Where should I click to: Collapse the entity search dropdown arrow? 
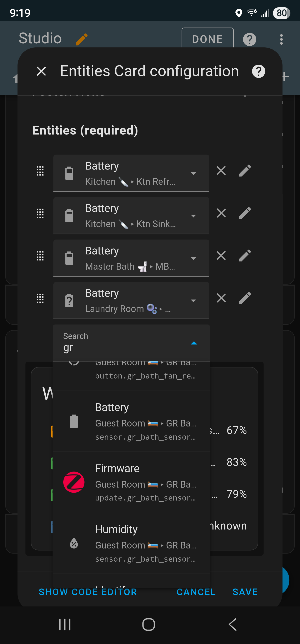click(x=194, y=343)
